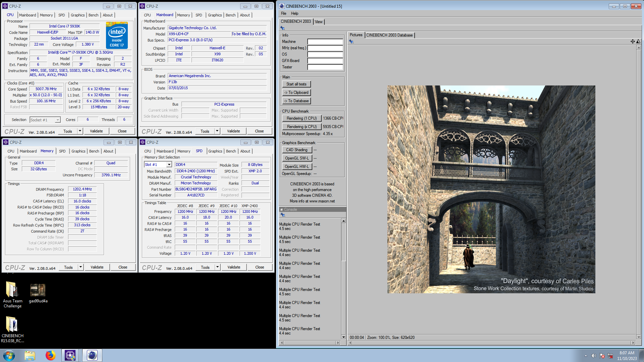This screenshot has height=362, width=644.
Task: Click the Core Speed value 5007.78 MHz
Action: point(46,89)
